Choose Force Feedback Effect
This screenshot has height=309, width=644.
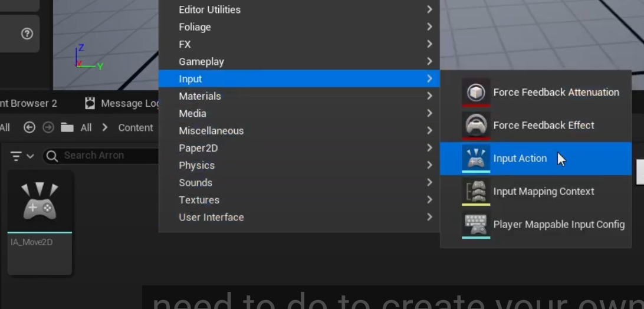535,126
